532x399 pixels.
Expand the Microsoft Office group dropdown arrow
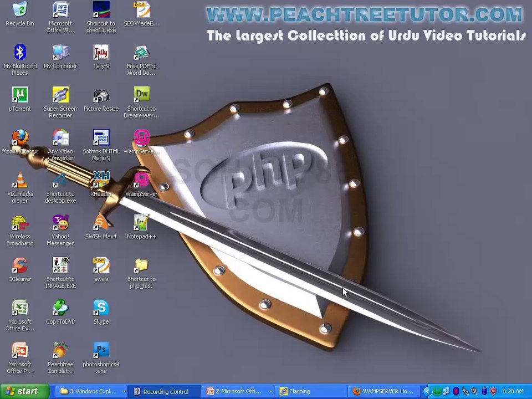pos(271,392)
